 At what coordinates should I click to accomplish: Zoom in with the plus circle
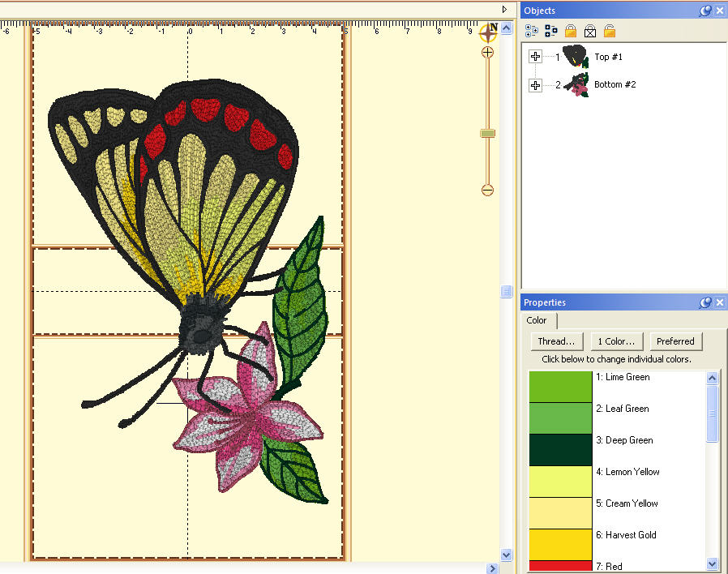487,52
